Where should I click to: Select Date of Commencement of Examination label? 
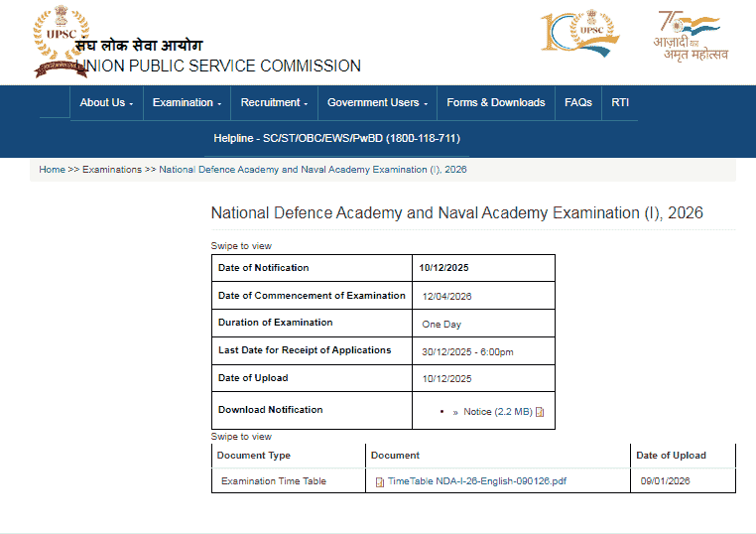click(x=312, y=295)
